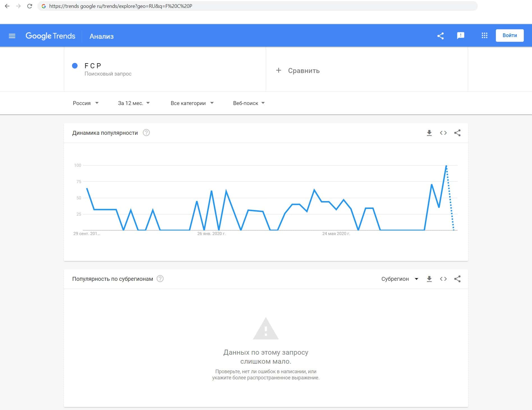Show help for Динамика популярности
This screenshot has width=532, height=410.
point(146,133)
